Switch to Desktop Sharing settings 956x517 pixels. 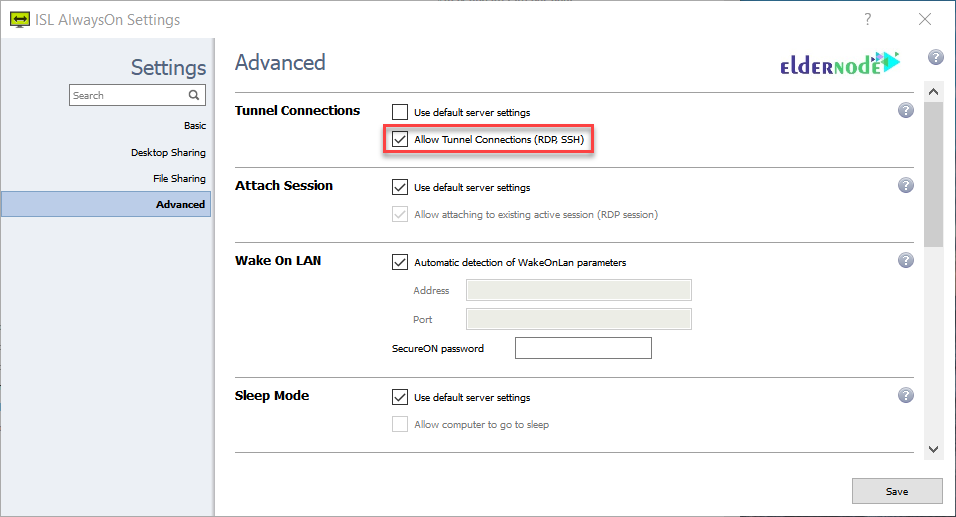click(x=168, y=153)
